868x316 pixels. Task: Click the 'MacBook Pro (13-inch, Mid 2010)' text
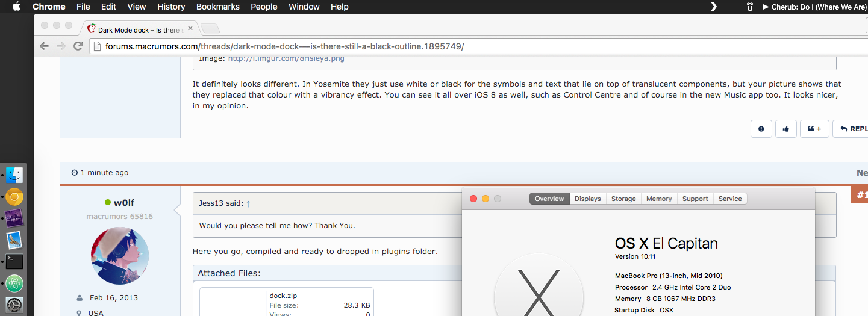(x=669, y=276)
